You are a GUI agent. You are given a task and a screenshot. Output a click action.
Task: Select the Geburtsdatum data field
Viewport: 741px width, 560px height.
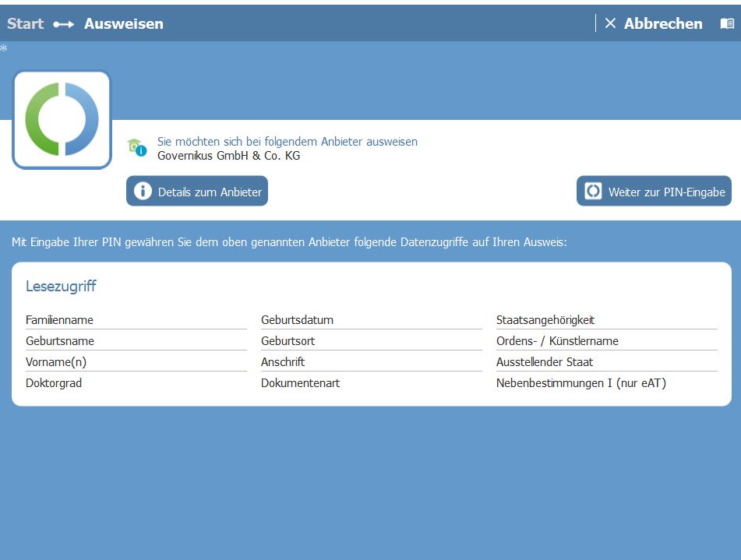click(x=297, y=320)
